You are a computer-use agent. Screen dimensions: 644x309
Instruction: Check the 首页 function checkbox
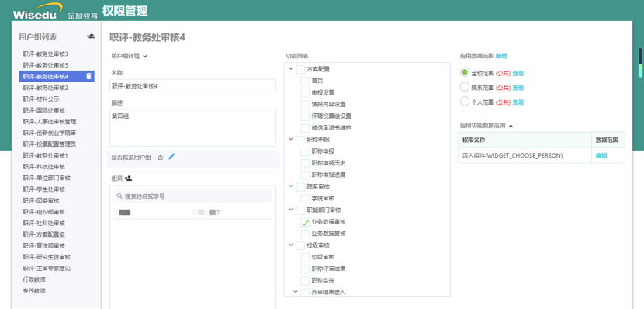[x=305, y=81]
